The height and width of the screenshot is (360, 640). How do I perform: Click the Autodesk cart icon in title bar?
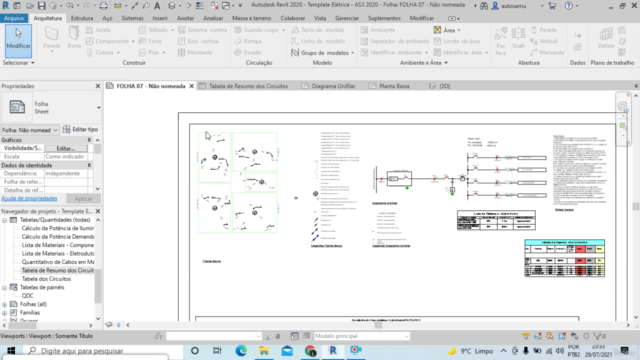pos(552,6)
